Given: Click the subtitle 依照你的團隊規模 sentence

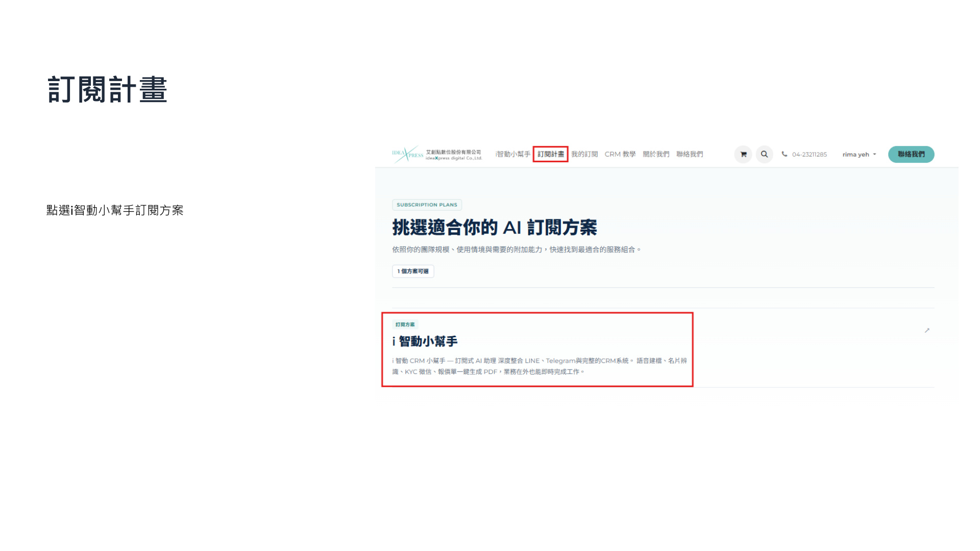Looking at the screenshot, I should (x=516, y=249).
